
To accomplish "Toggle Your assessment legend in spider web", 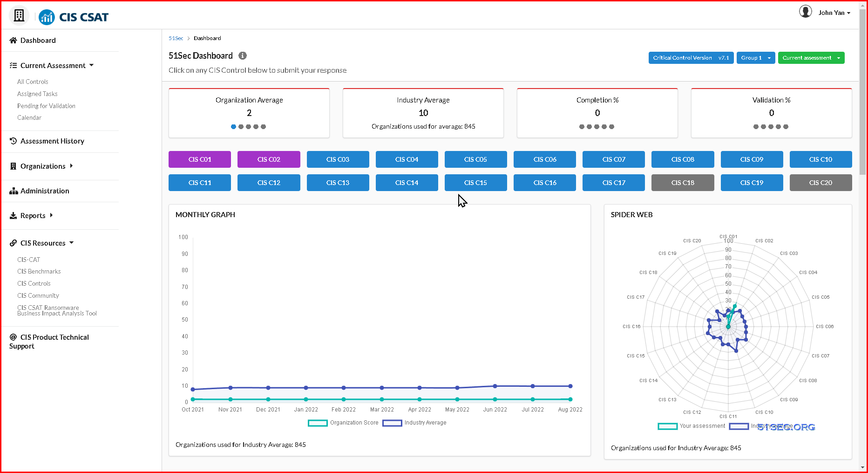I will pos(692,426).
